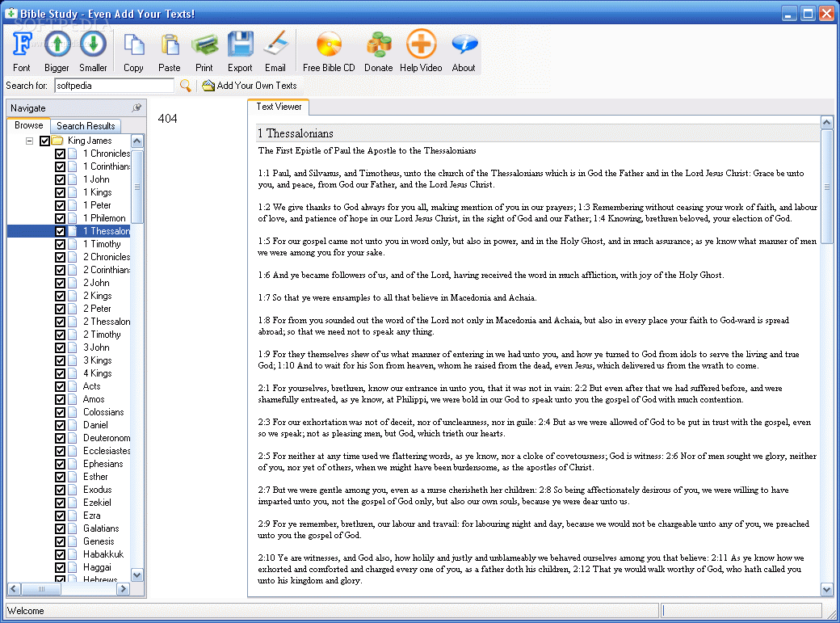Click the 1 Thessalonians heading text

(x=295, y=133)
